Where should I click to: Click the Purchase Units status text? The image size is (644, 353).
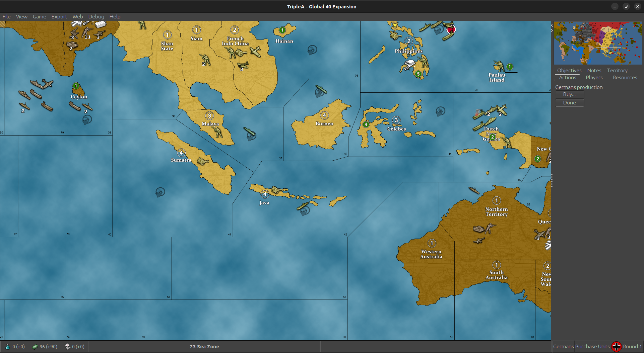tap(592, 347)
